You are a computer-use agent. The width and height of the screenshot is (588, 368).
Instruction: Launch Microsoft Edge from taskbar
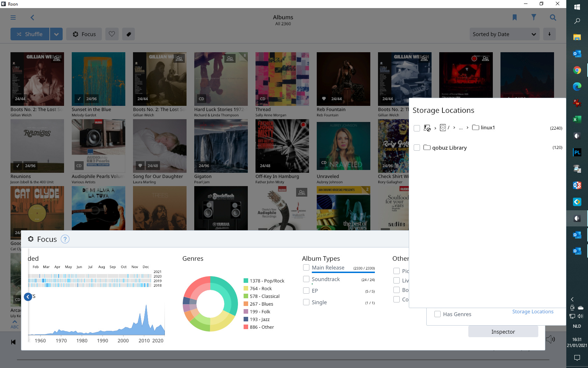pos(577,87)
